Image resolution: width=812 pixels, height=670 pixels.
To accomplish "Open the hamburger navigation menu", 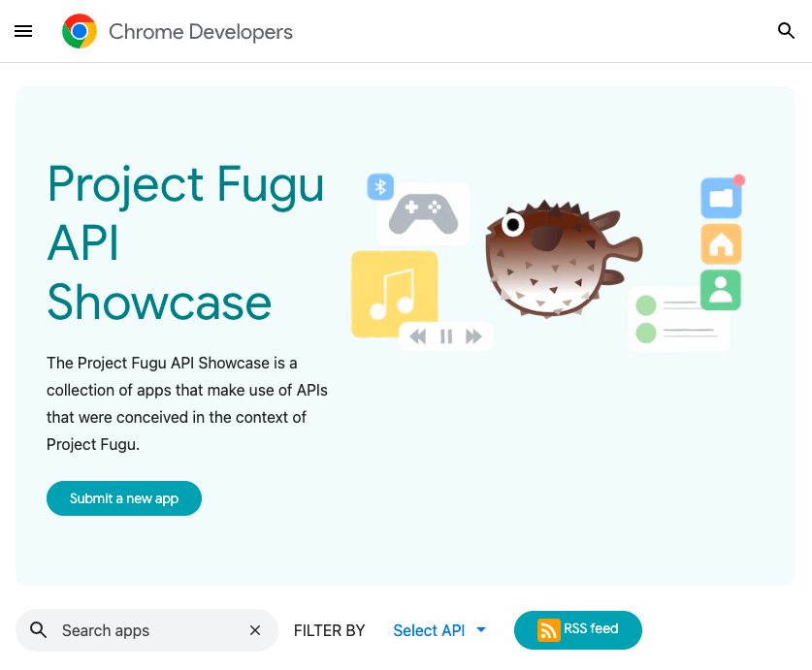I will click(23, 32).
